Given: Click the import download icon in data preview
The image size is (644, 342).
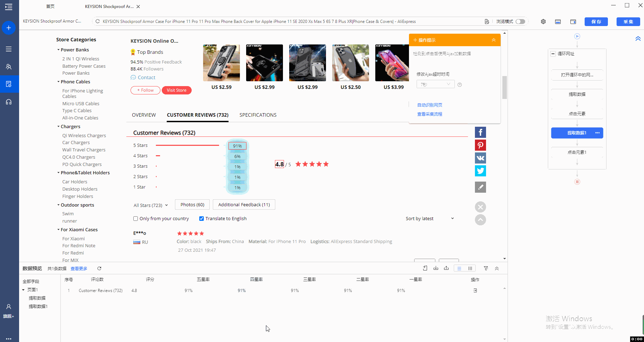Looking at the screenshot, I should (x=436, y=268).
